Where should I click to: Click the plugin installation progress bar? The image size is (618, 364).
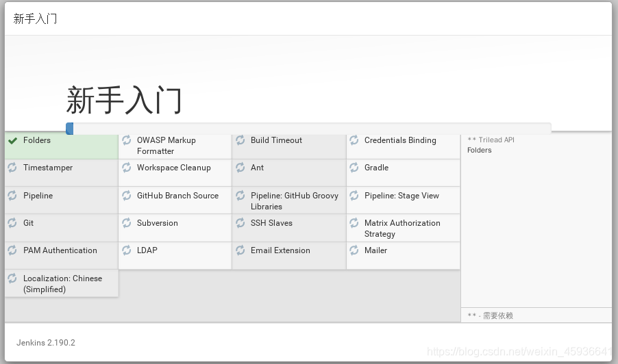click(308, 129)
